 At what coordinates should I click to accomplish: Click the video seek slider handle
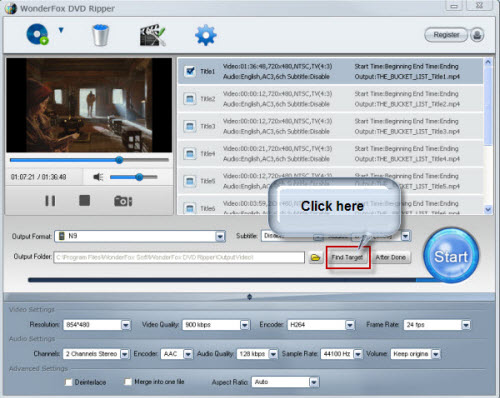coord(119,160)
